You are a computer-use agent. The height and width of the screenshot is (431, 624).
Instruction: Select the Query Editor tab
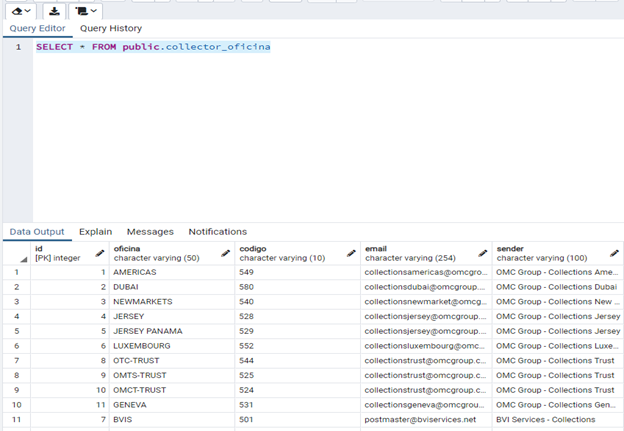click(37, 29)
